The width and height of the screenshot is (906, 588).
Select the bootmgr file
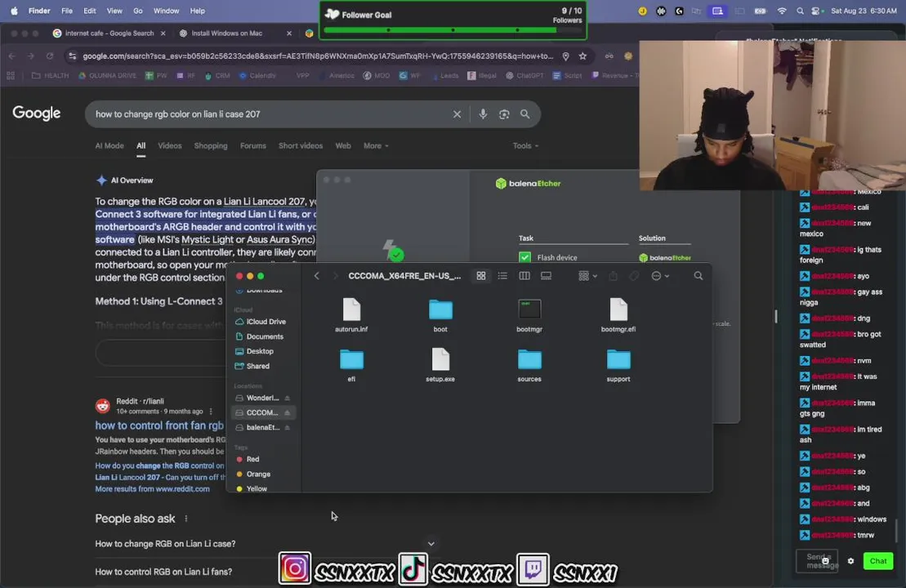[x=529, y=314]
